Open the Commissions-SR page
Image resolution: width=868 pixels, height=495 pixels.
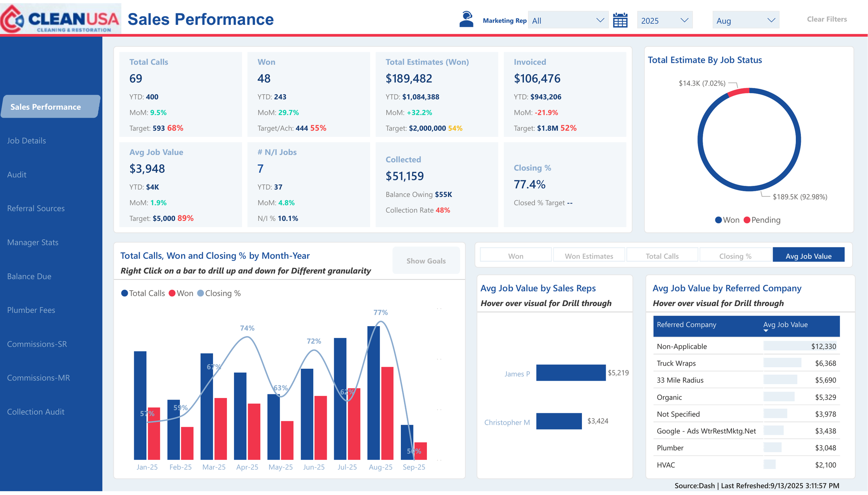click(x=37, y=344)
